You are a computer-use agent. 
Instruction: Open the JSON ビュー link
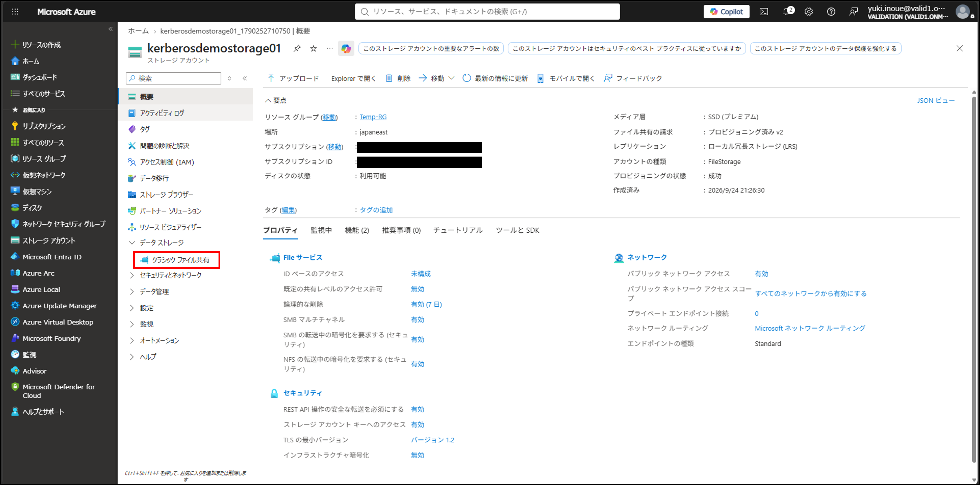[x=935, y=100]
